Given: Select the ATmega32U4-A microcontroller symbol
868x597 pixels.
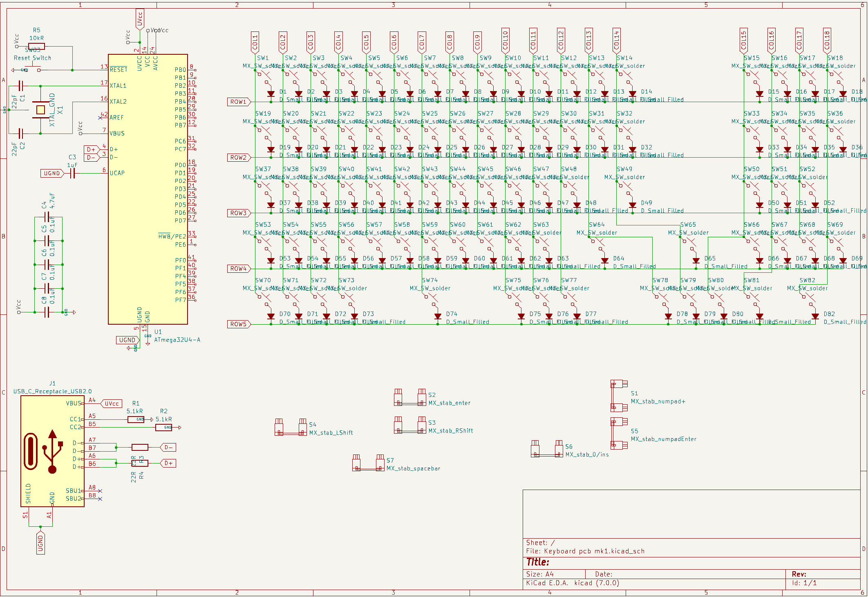Looking at the screenshot, I should coord(147,188).
